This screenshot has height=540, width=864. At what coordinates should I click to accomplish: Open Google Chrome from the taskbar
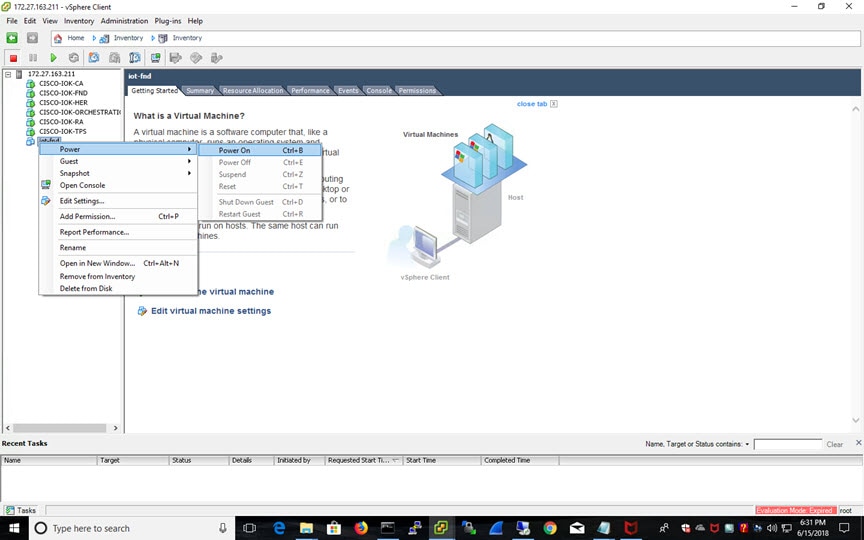[549, 528]
